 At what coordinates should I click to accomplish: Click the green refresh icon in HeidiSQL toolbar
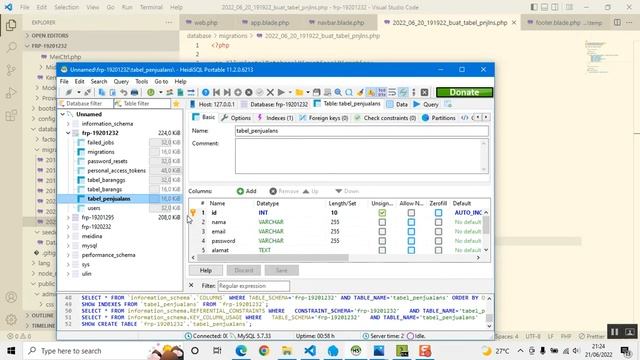(x=151, y=93)
